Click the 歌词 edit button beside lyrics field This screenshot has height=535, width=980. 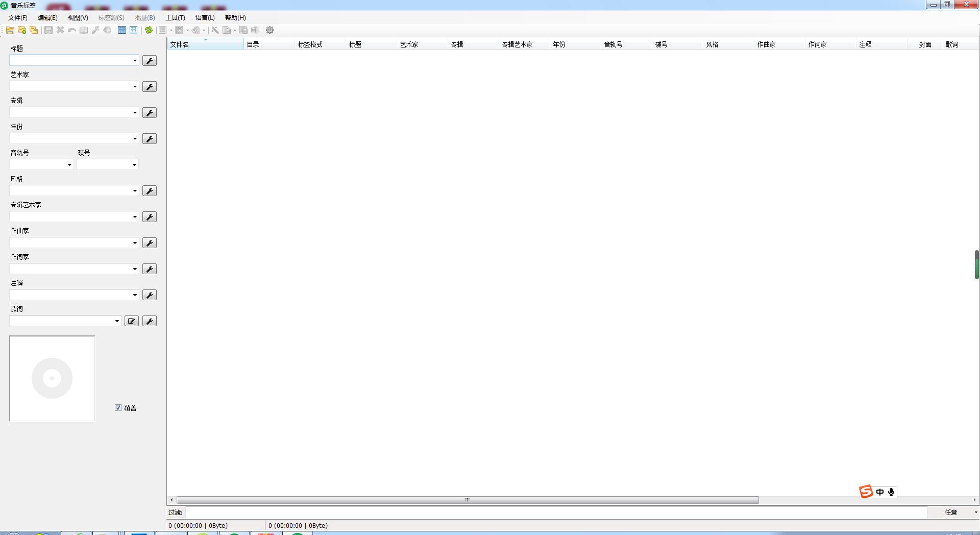[x=131, y=321]
